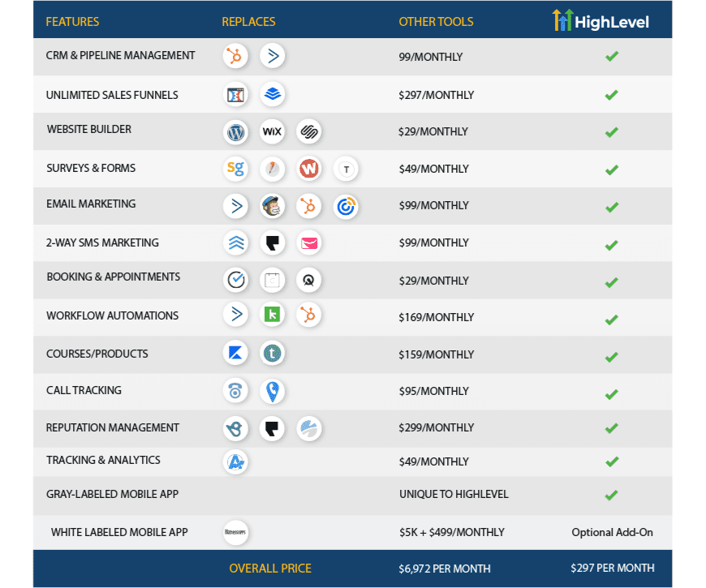Viewport: 706px width, 588px height.
Task: Click the Constant Contact blue circle icon
Action: tap(346, 207)
